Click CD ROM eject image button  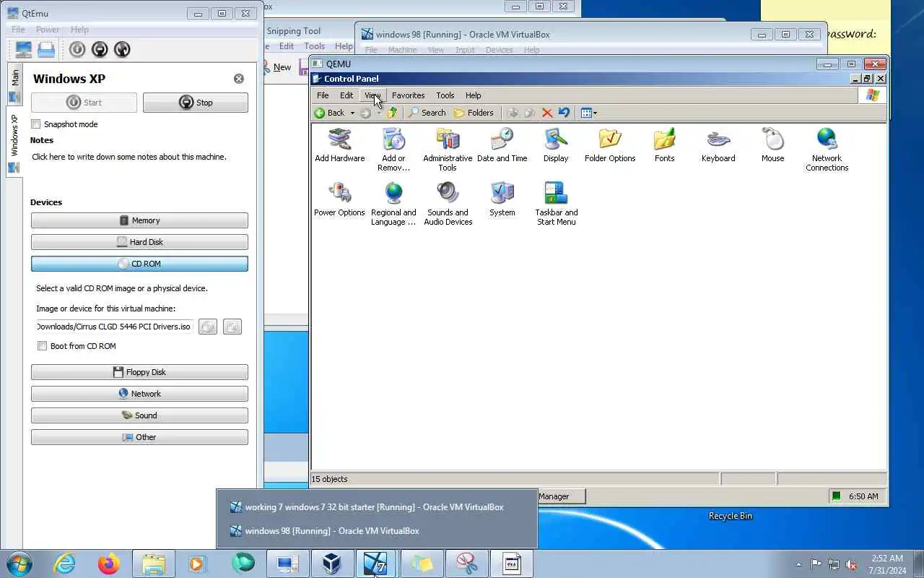coord(208,327)
